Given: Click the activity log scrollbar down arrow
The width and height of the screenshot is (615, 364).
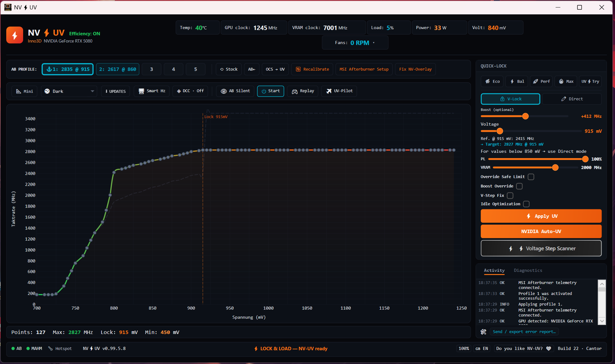Looking at the screenshot, I should pyautogui.click(x=602, y=321).
